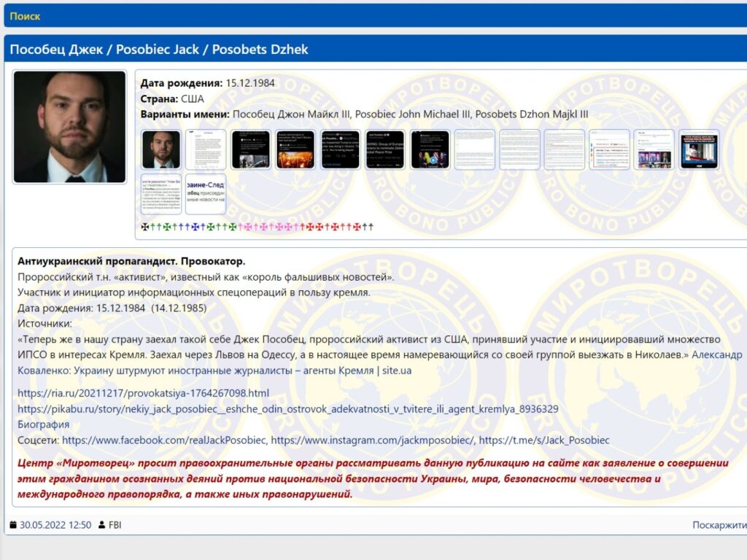Open the Instagram jackmposobiec link
Screen dimensions: 747x560
(372, 440)
